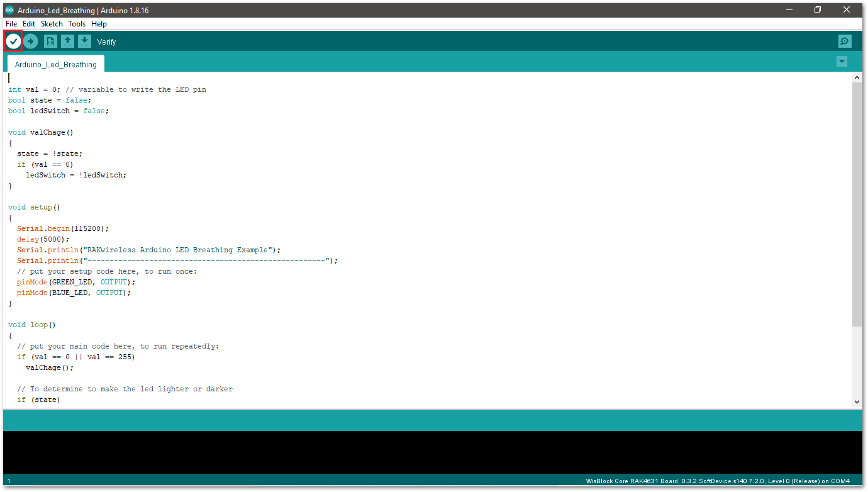Click comment 'put your setup code here'
Viewport: 868px width, 492px height.
(x=107, y=271)
